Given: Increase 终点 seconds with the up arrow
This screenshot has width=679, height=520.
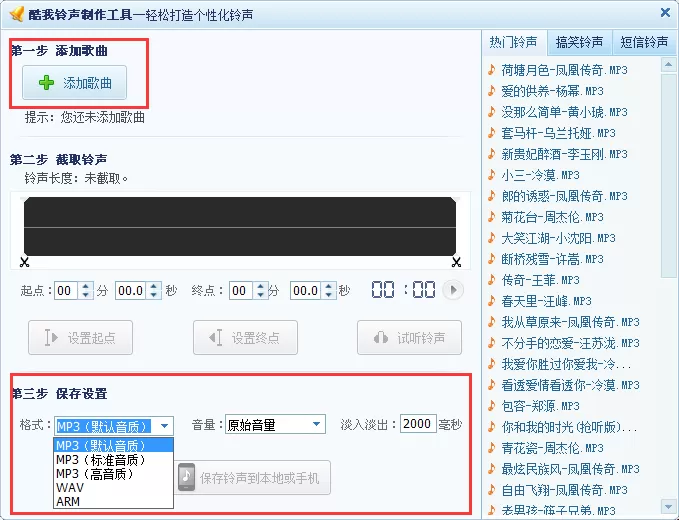Looking at the screenshot, I should (329, 286).
